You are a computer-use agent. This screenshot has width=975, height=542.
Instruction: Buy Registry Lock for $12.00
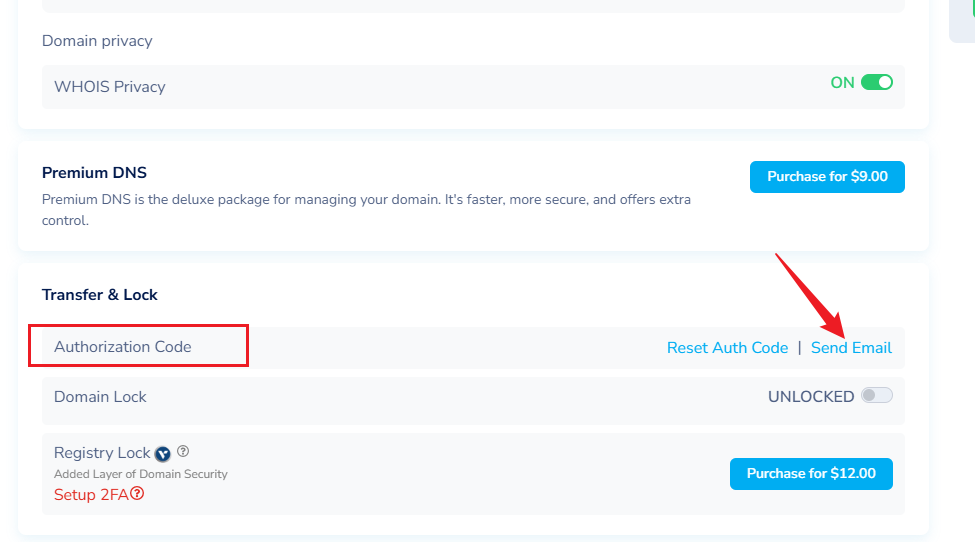coord(811,473)
